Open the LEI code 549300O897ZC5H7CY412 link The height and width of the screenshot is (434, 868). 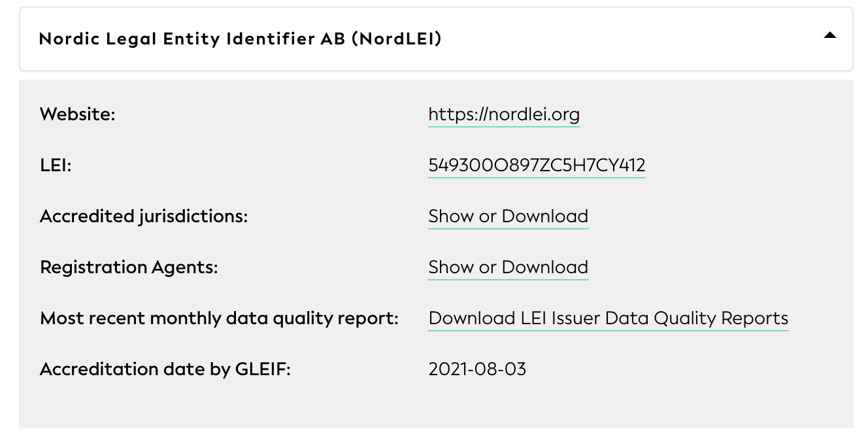click(x=537, y=165)
